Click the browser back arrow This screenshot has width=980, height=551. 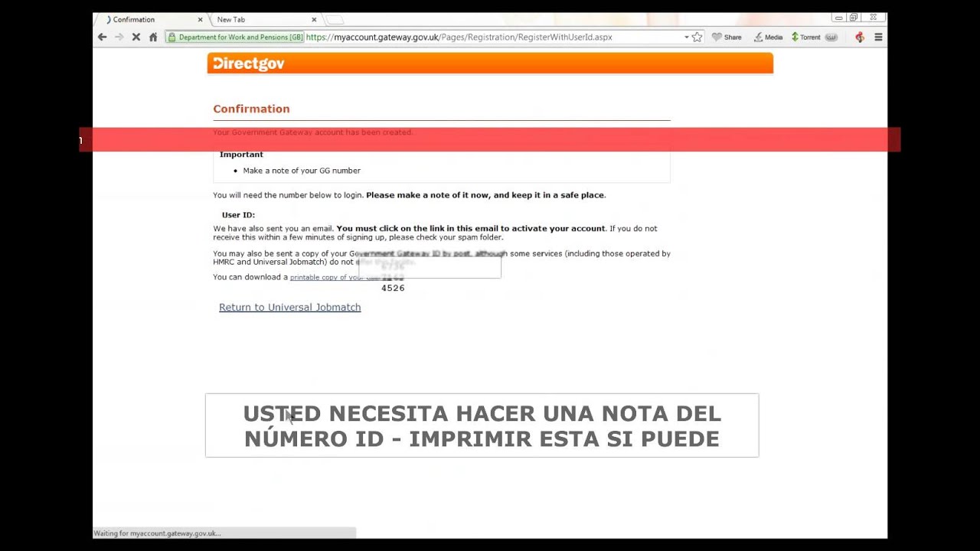[103, 37]
